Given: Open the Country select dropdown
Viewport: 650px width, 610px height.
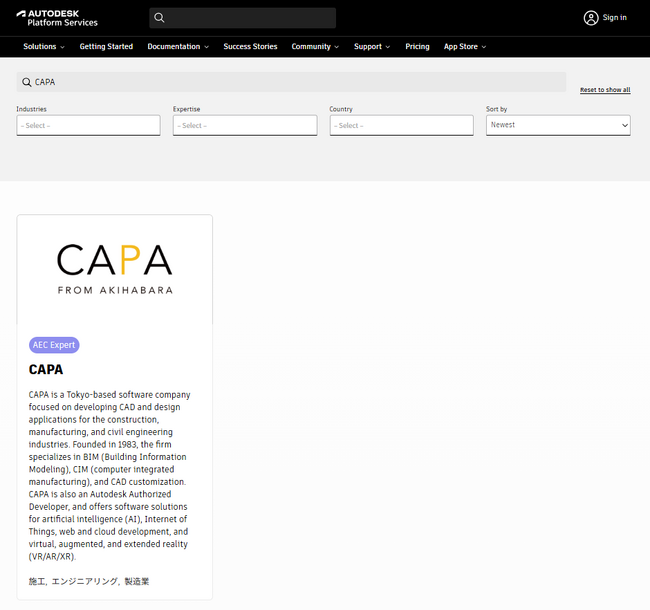Looking at the screenshot, I should coord(402,125).
